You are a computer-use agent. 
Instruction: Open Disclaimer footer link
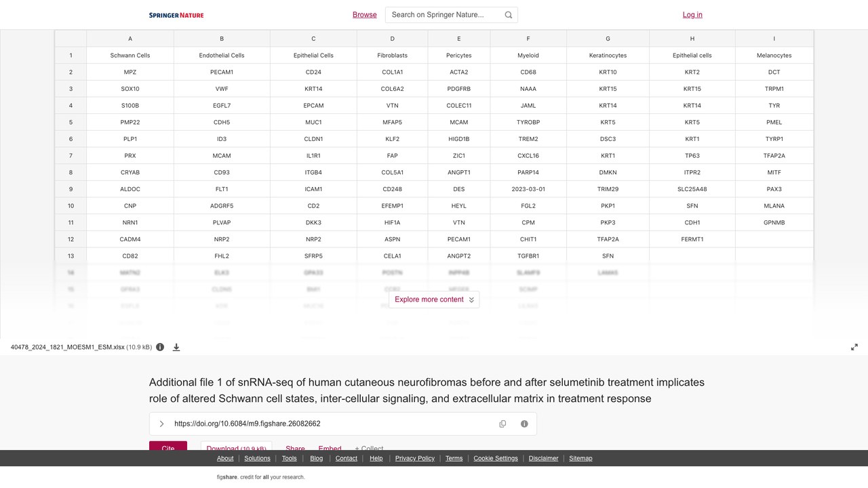(x=544, y=458)
